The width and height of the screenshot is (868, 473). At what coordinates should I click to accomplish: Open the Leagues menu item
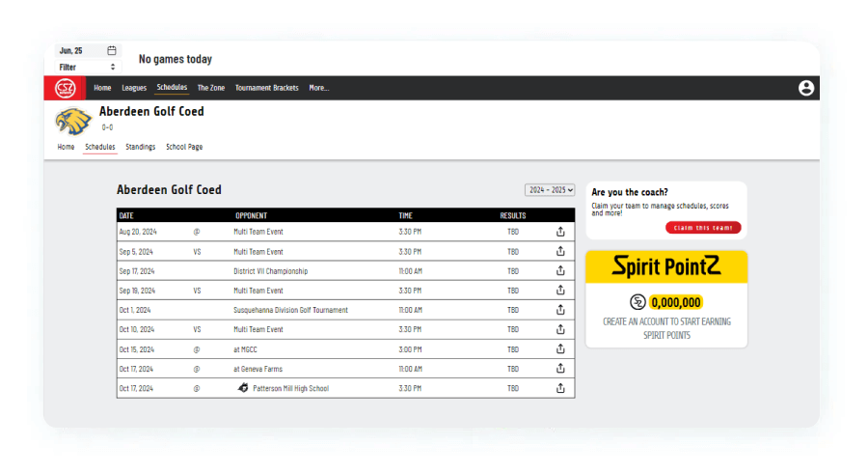[134, 88]
